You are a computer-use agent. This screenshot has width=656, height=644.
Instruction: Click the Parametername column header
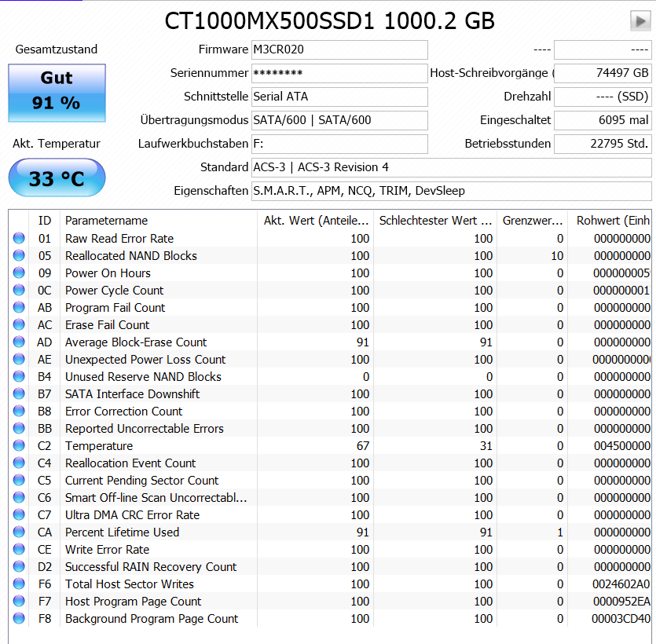pyautogui.click(x=159, y=221)
